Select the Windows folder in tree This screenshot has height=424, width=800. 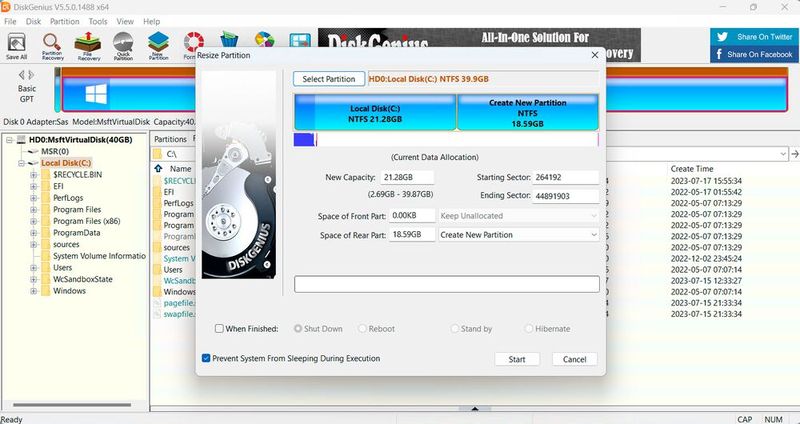click(x=69, y=291)
